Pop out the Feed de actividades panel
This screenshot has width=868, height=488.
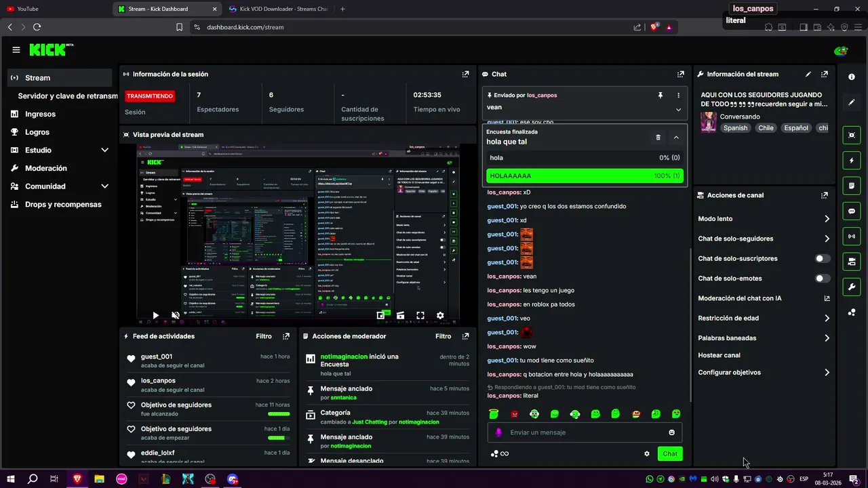tap(286, 336)
